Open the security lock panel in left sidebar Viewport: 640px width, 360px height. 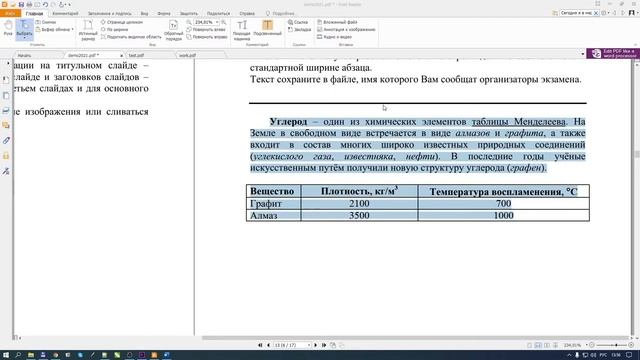coord(6,156)
